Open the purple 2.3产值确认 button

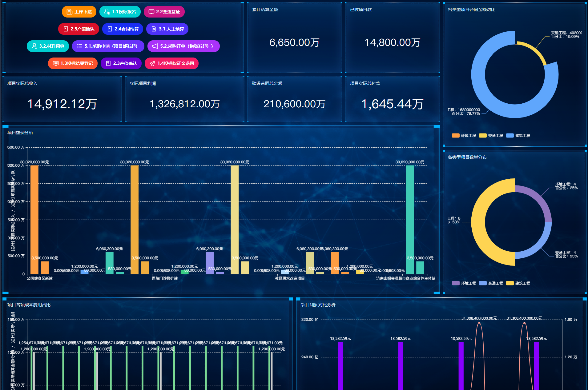pyautogui.click(x=121, y=63)
